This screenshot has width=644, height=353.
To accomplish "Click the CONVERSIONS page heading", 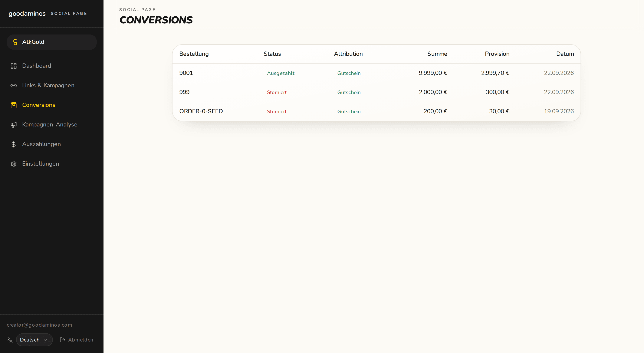I will pos(156,20).
